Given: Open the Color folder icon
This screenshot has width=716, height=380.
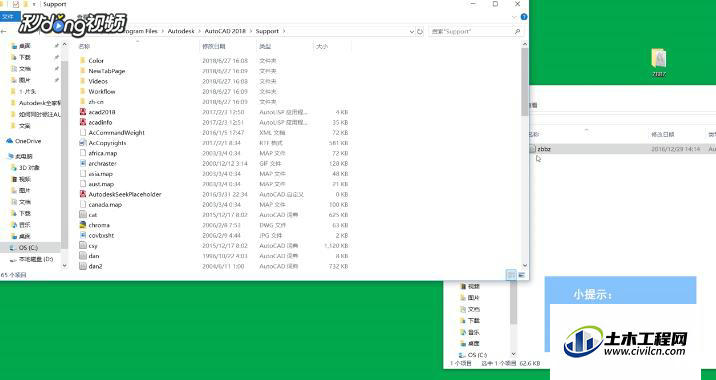Looking at the screenshot, I should point(83,60).
